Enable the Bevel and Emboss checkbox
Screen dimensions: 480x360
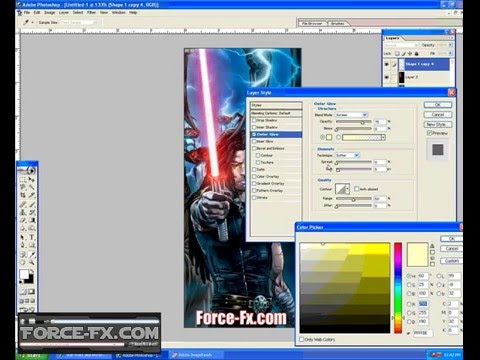pos(254,148)
